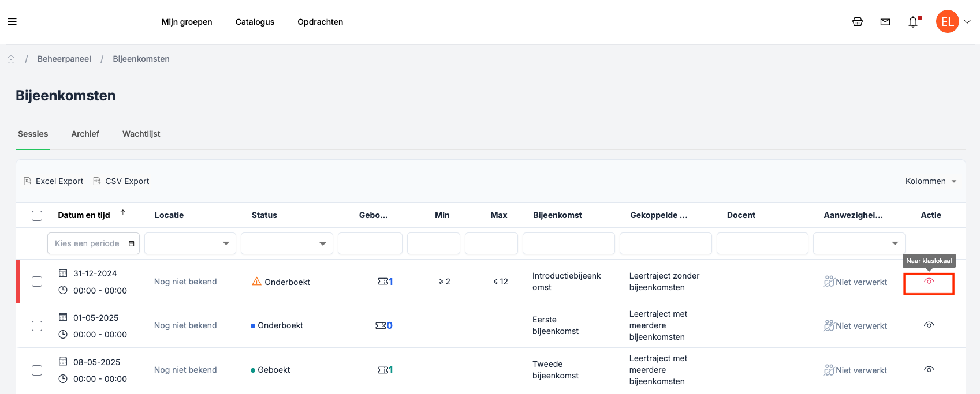Click the EL user avatar
Image resolution: width=980 pixels, height=394 pixels.
tap(947, 22)
